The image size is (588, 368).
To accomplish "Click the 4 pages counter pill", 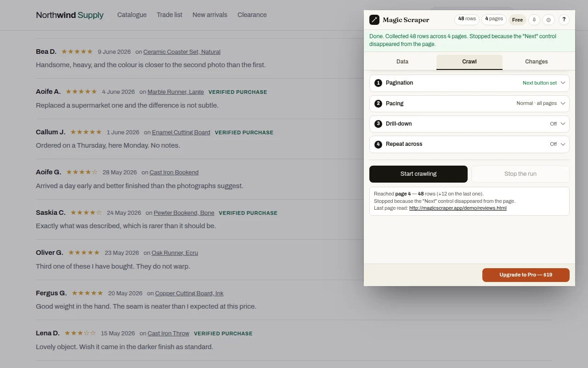I will click(x=494, y=19).
